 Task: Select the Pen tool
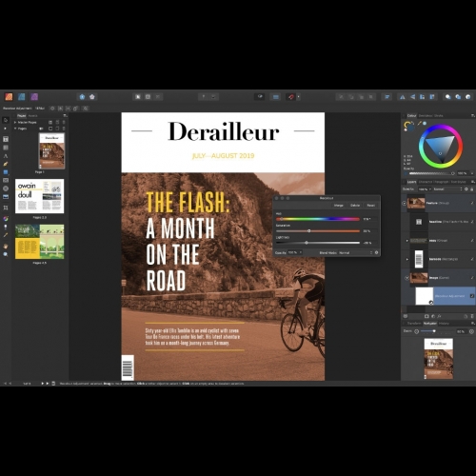[x=6, y=164]
